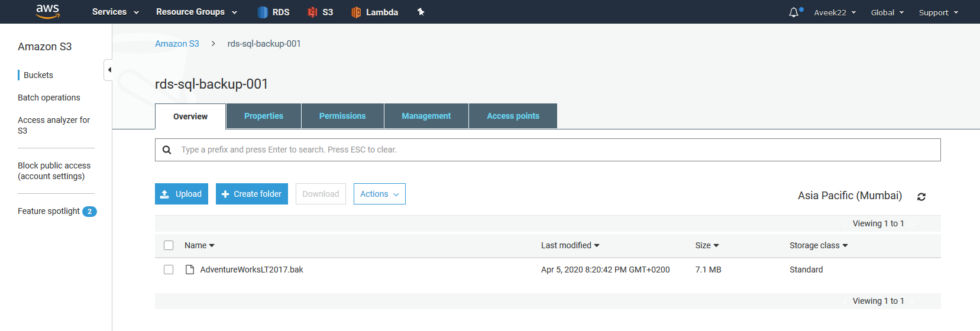Open the S3 shortcut in top bar
The width and height of the screenshot is (980, 331).
tap(320, 12)
